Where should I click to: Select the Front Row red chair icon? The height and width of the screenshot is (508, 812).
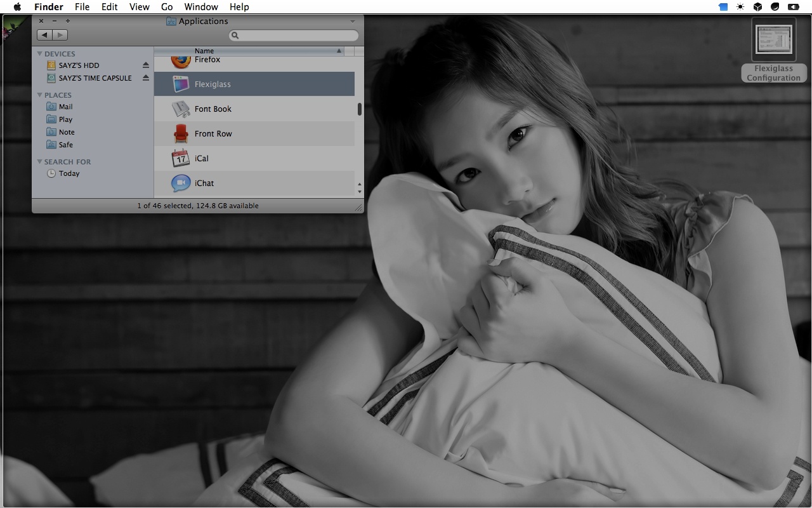pyautogui.click(x=181, y=133)
